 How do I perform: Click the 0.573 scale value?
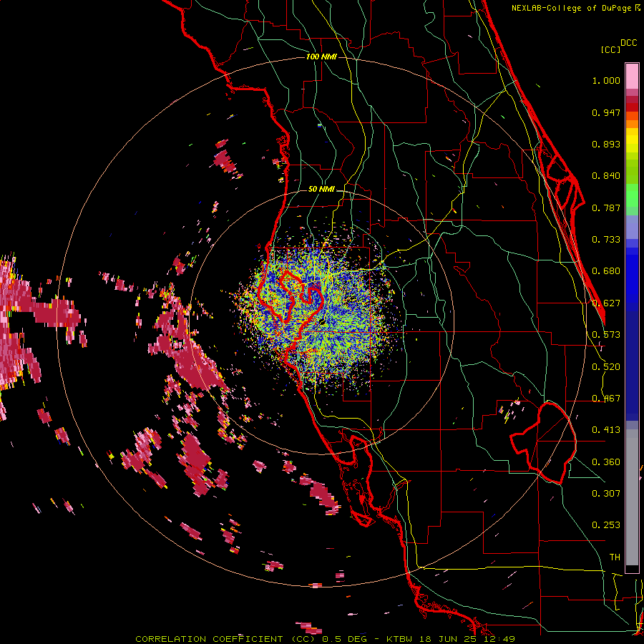[x=606, y=335]
